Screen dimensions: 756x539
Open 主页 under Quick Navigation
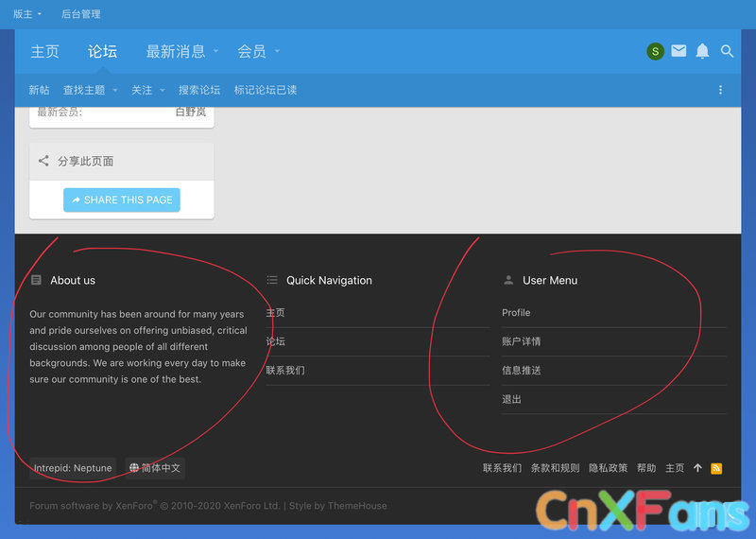(x=276, y=313)
